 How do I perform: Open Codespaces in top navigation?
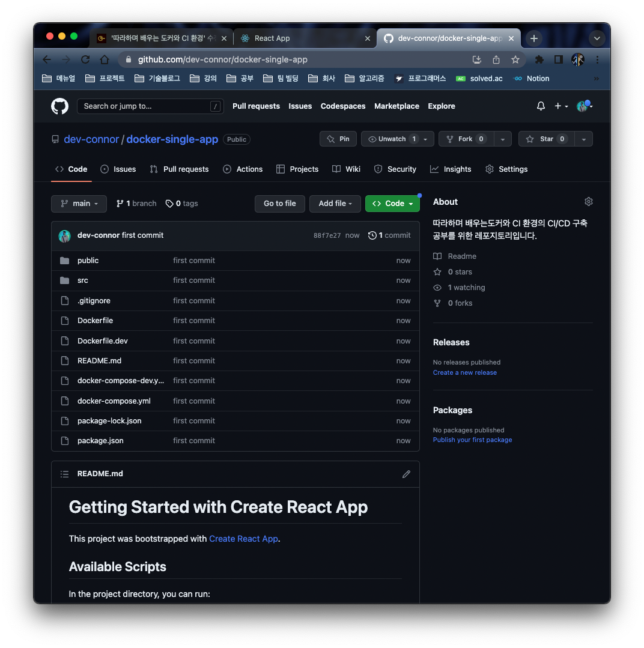click(x=343, y=106)
